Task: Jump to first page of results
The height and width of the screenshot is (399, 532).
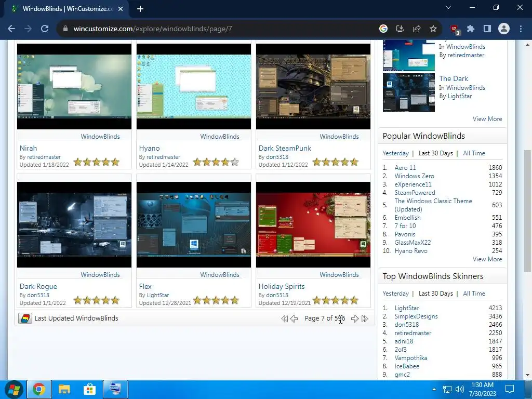Action: 284,318
